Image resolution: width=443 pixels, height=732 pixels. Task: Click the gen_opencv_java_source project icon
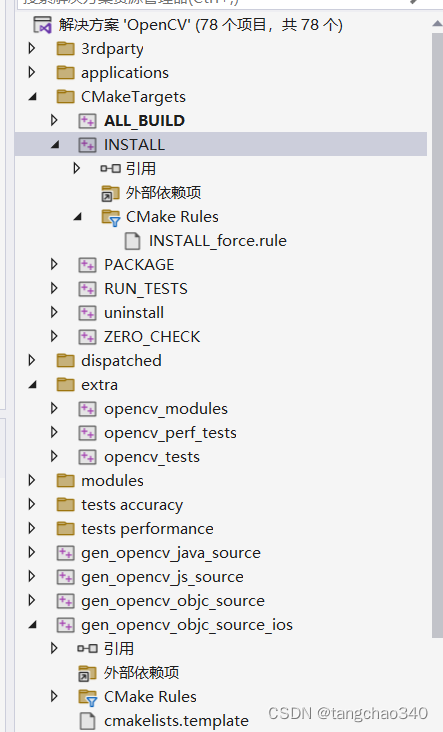[65, 553]
